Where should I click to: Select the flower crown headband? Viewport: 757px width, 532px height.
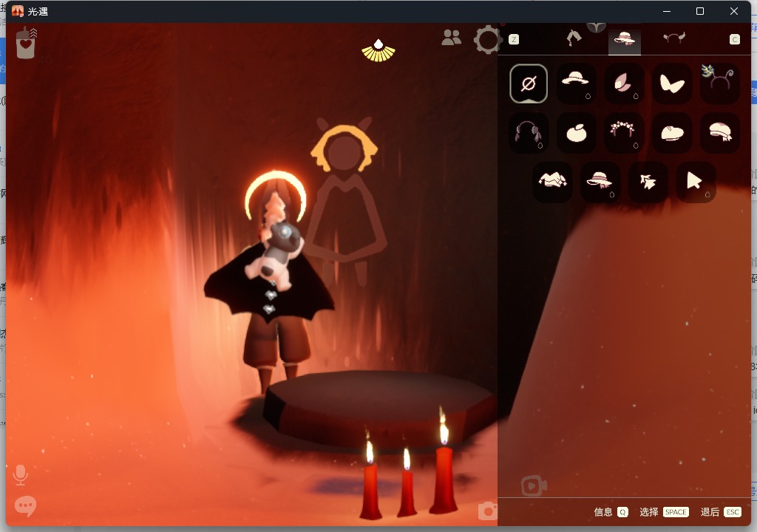624,133
